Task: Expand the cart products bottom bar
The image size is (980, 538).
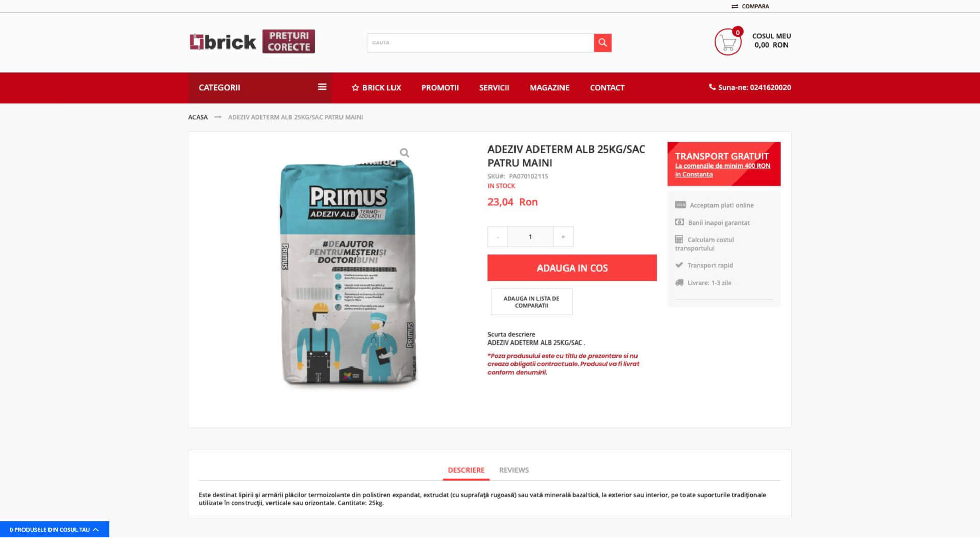Action: pos(55,530)
